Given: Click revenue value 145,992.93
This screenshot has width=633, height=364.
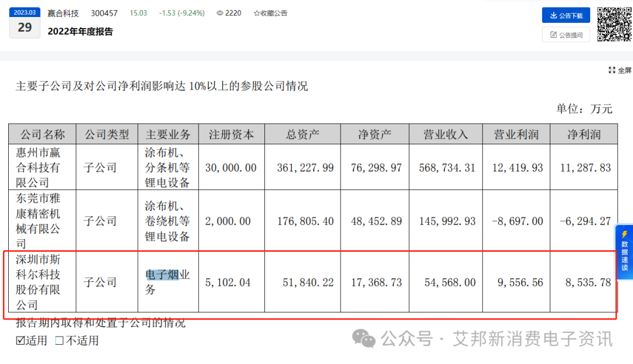Looking at the screenshot, I should click(447, 221).
